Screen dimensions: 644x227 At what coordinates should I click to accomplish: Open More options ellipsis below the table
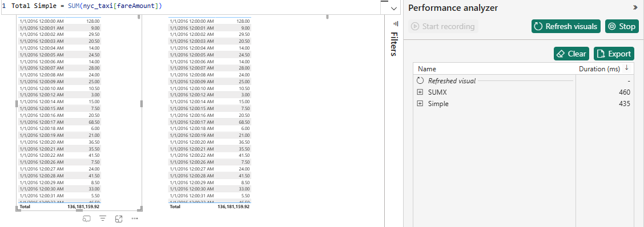click(135, 219)
